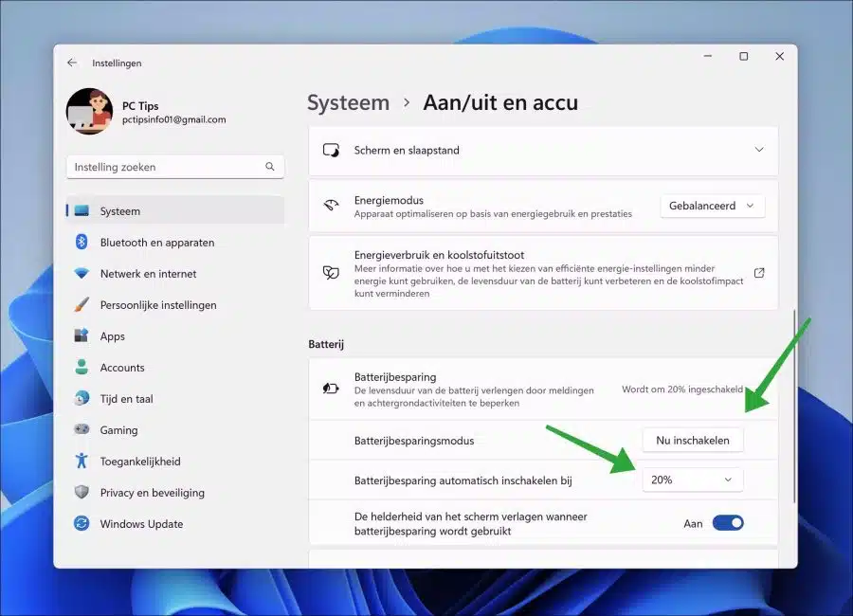Open Netwerk en internet wifi icon
The image size is (853, 616).
click(82, 273)
